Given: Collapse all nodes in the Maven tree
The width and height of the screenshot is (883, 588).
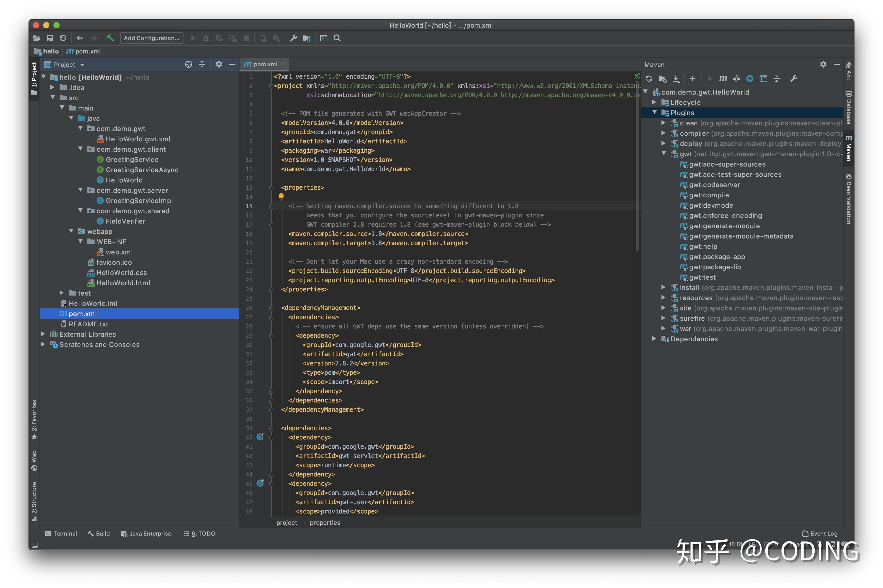Looking at the screenshot, I should tap(777, 79).
